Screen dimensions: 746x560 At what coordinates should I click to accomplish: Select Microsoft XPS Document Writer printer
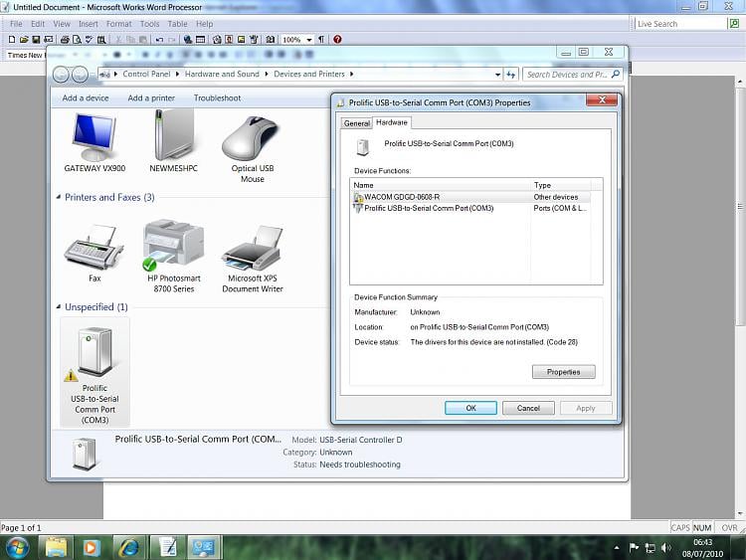coord(253,259)
